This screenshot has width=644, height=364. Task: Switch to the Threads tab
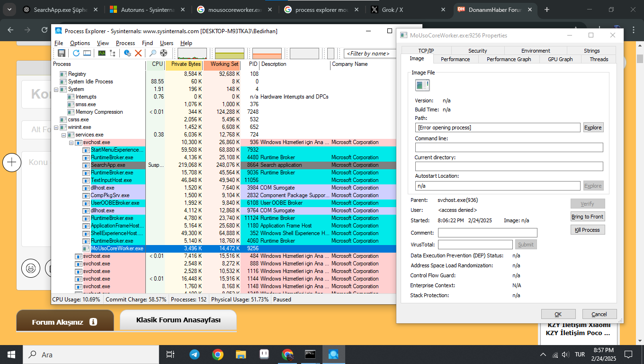tap(599, 59)
